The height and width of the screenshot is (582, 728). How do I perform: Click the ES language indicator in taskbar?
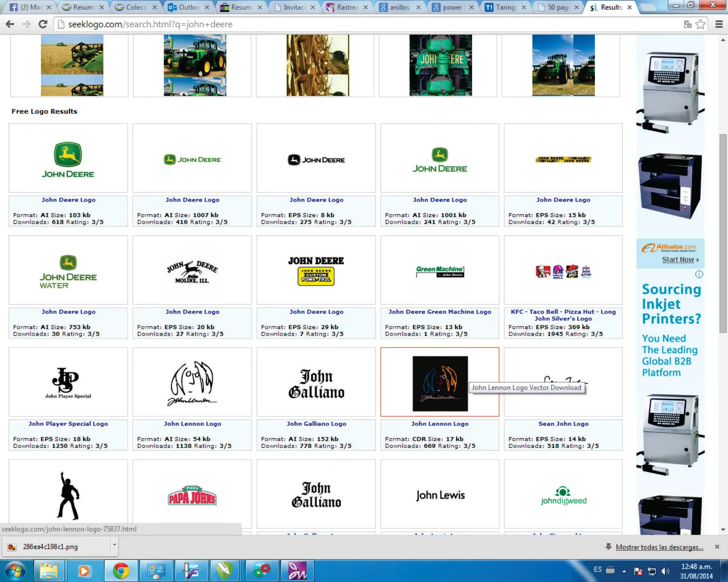597,570
